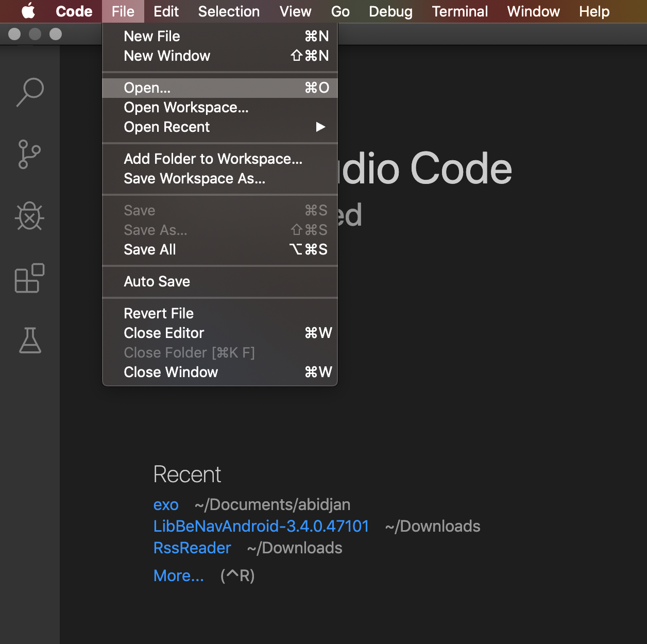Toggle Auto Save in File menu
647x644 pixels.
pyautogui.click(x=220, y=281)
